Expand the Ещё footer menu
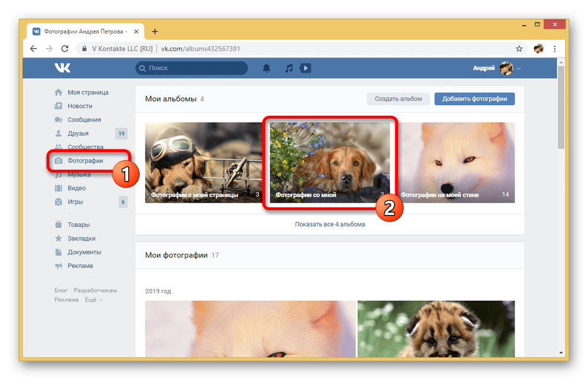Screen dimensions: 588x380 point(93,300)
